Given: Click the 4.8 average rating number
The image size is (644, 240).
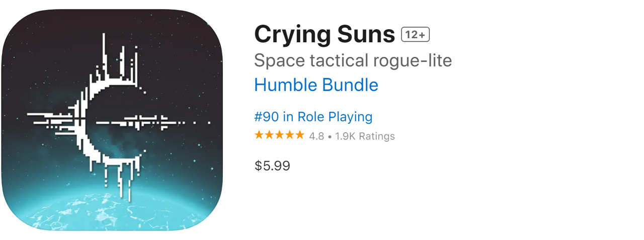Looking at the screenshot, I should click(316, 136).
